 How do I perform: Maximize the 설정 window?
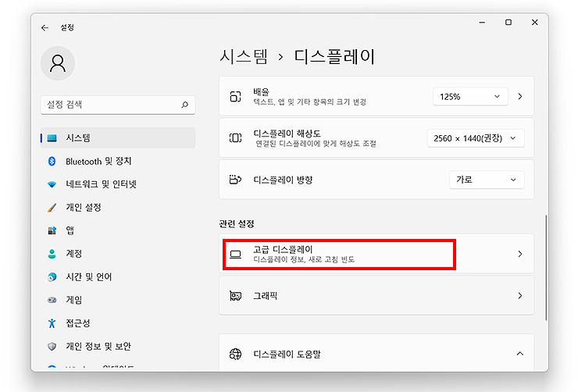coord(508,23)
